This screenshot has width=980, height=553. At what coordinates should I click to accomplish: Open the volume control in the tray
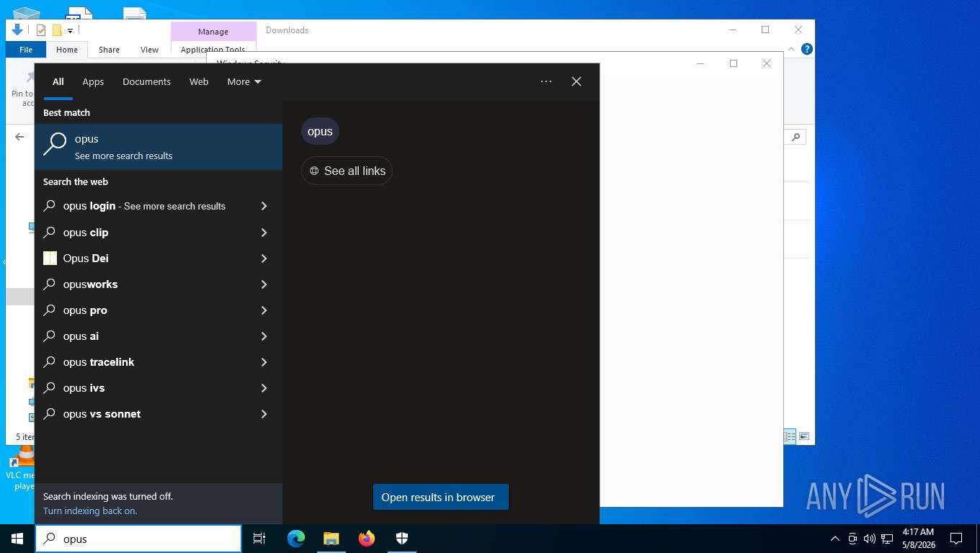click(869, 539)
